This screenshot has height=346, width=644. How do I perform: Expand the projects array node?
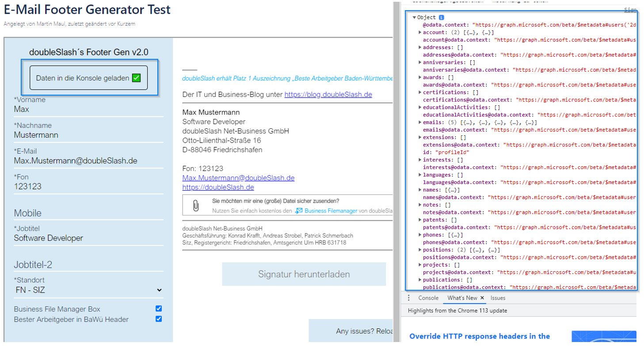pyautogui.click(x=420, y=265)
